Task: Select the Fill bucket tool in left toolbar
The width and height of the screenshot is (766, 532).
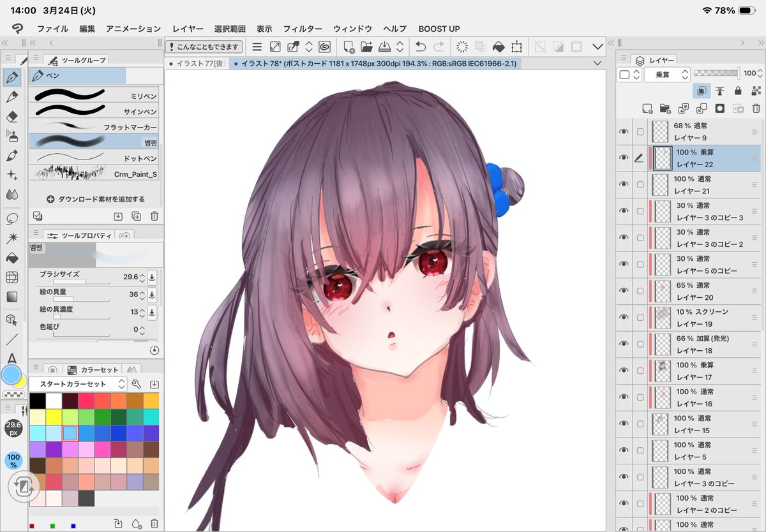Action: pos(11,258)
